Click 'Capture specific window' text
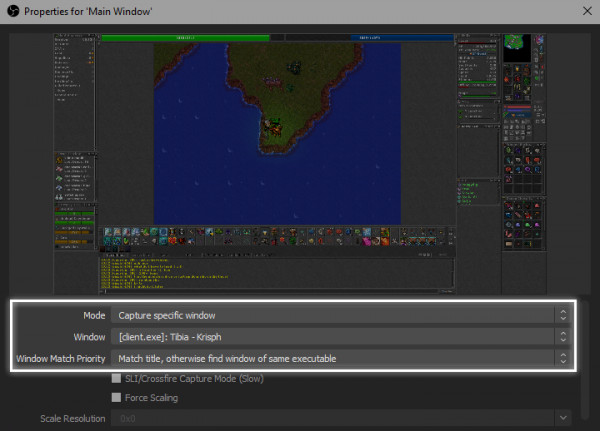This screenshot has width=600, height=431. 167,316
